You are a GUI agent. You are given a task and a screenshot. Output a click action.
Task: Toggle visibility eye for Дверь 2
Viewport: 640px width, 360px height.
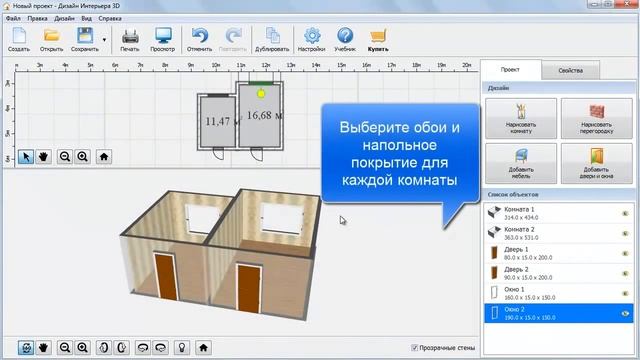625,273
